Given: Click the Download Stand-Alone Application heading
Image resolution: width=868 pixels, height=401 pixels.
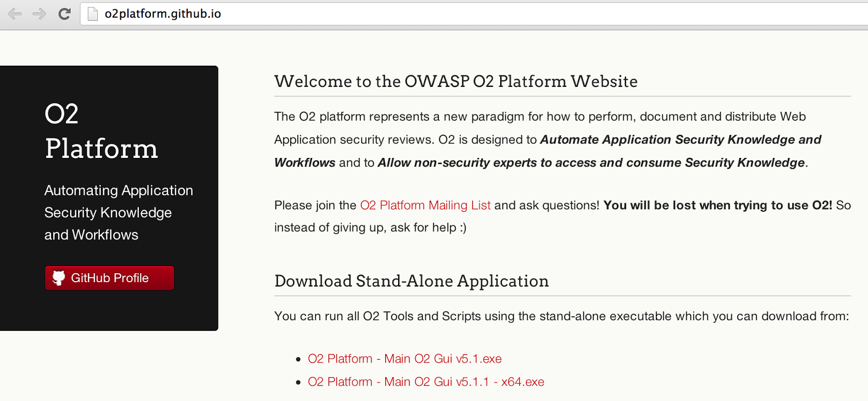Looking at the screenshot, I should click(411, 281).
